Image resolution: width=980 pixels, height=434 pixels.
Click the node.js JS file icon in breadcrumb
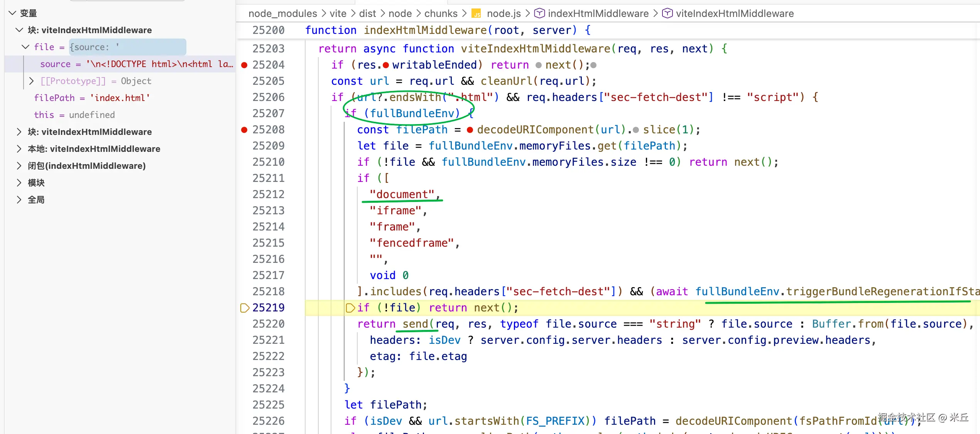(x=476, y=14)
